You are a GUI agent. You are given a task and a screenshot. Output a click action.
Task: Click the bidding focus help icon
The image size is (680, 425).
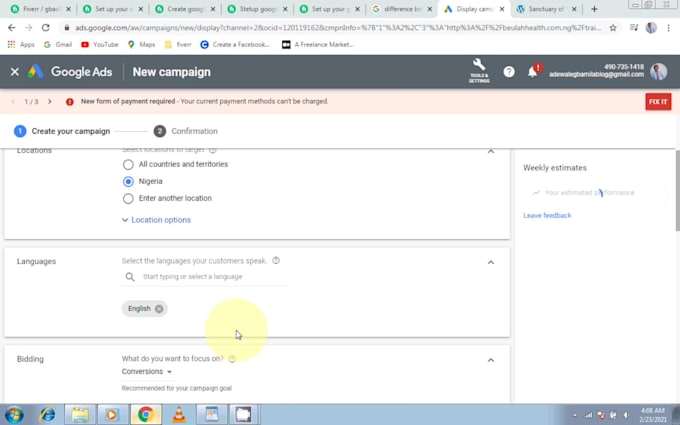pyautogui.click(x=232, y=359)
